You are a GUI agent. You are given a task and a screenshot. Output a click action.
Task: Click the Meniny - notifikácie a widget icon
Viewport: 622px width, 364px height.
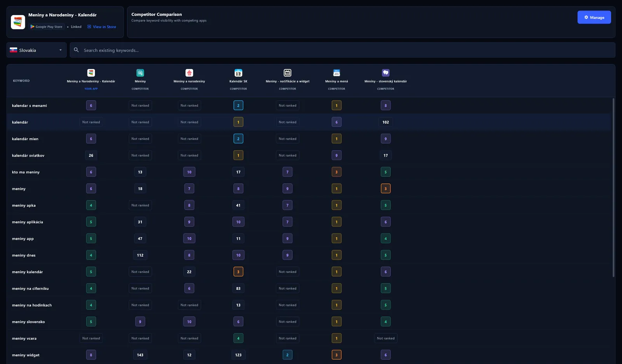288,73
